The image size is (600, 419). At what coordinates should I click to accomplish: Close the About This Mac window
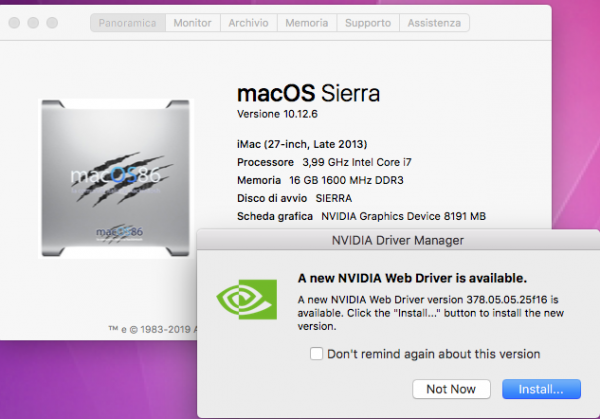point(14,23)
